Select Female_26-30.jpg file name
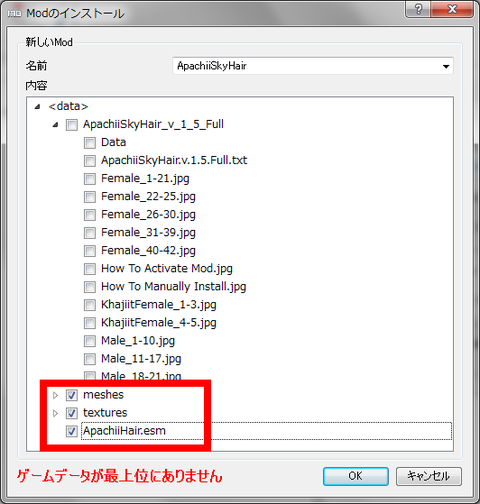This screenshot has height=504, width=480. 148,215
